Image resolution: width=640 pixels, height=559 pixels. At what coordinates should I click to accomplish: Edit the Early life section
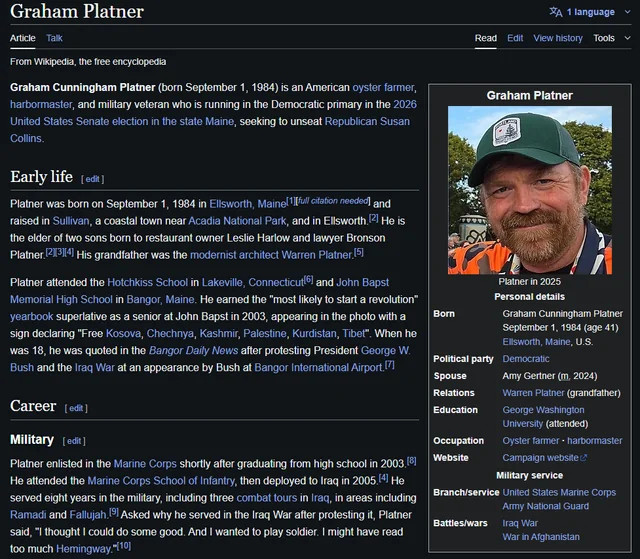tap(92, 179)
